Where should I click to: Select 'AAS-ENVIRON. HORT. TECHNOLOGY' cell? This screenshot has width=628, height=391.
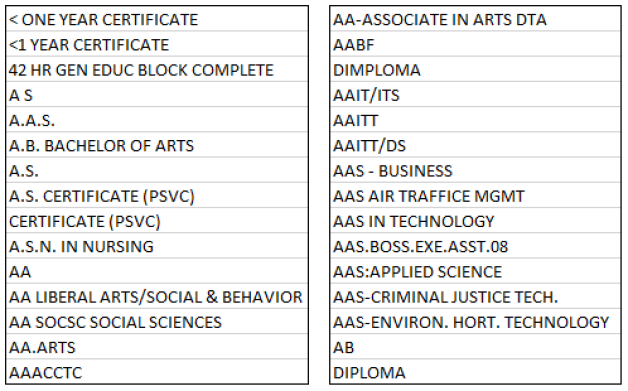[475, 322]
